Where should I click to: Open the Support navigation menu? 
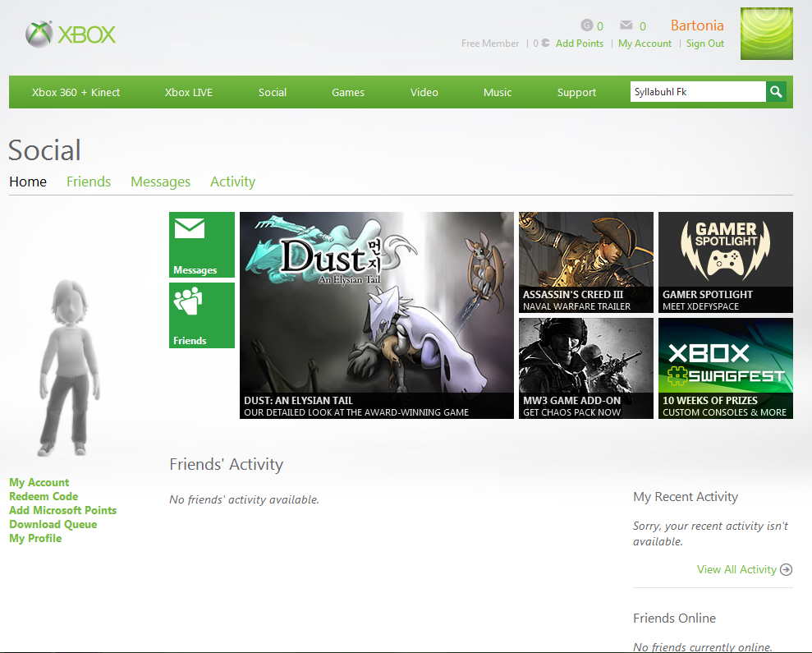576,92
